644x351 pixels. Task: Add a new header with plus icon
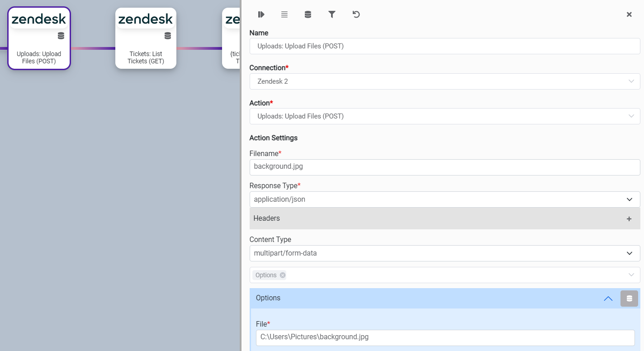pyautogui.click(x=629, y=219)
